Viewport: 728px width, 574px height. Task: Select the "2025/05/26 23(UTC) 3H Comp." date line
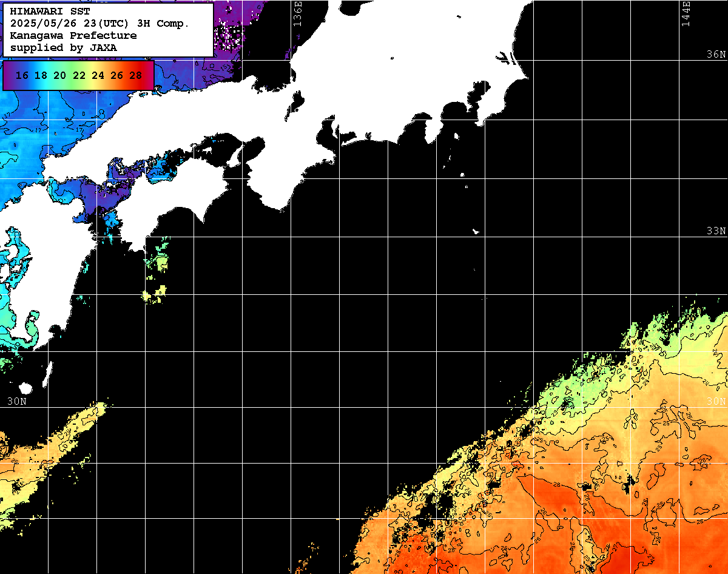coord(100,23)
